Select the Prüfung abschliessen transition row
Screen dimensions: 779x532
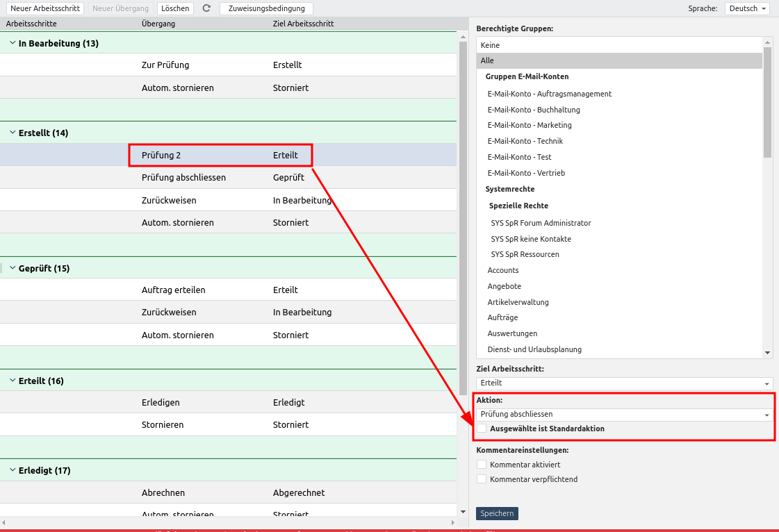[x=183, y=178]
